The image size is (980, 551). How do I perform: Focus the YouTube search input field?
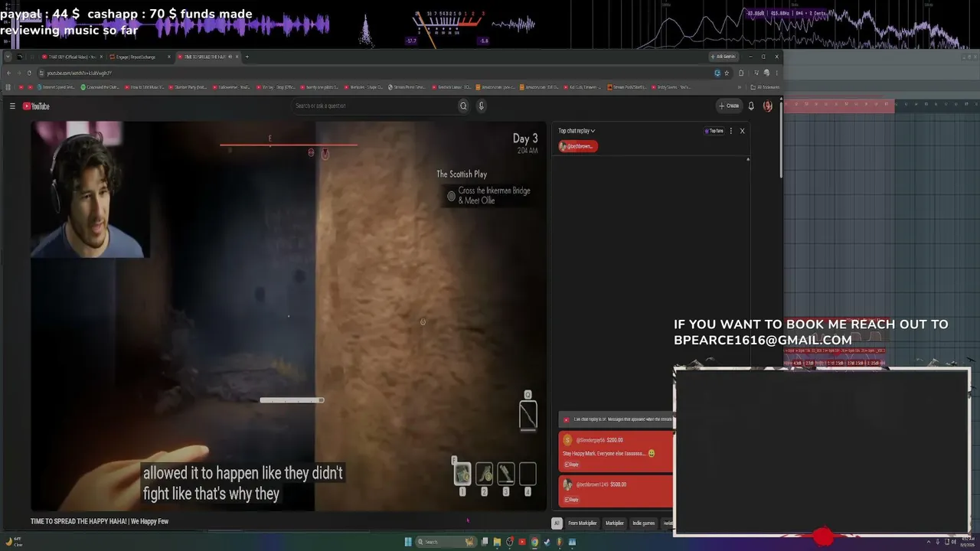tap(375, 106)
